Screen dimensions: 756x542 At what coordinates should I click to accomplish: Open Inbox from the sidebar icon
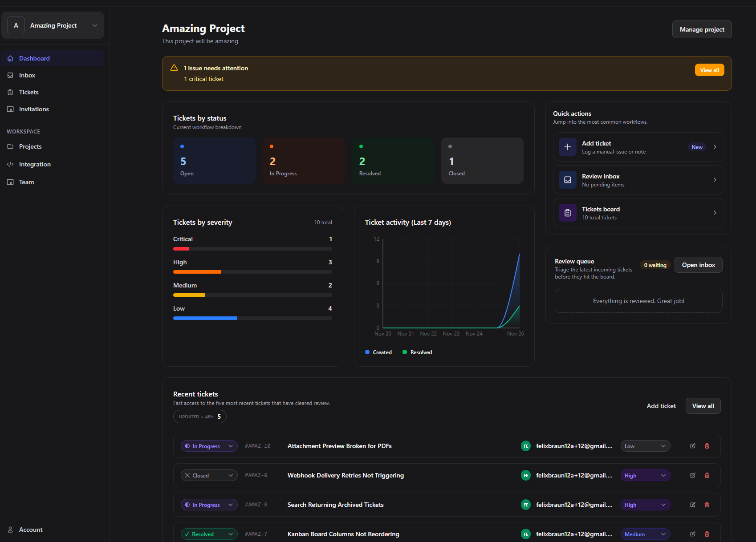[11, 75]
